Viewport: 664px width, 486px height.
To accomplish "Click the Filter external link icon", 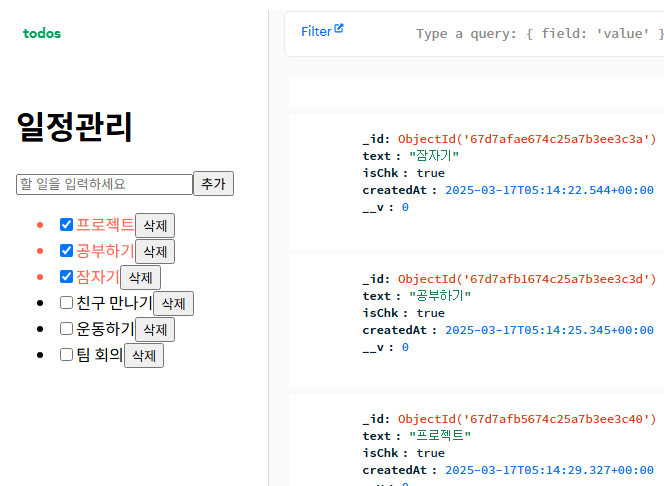I will tap(339, 28).
